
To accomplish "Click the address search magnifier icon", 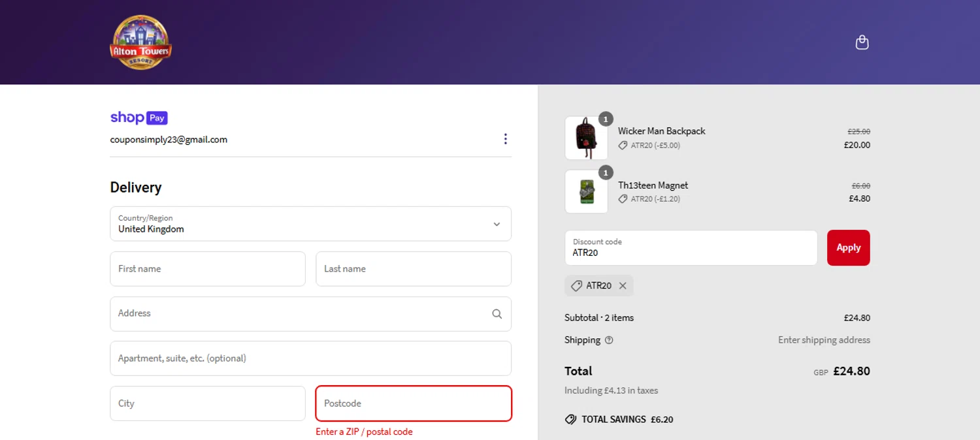I will [x=497, y=314].
